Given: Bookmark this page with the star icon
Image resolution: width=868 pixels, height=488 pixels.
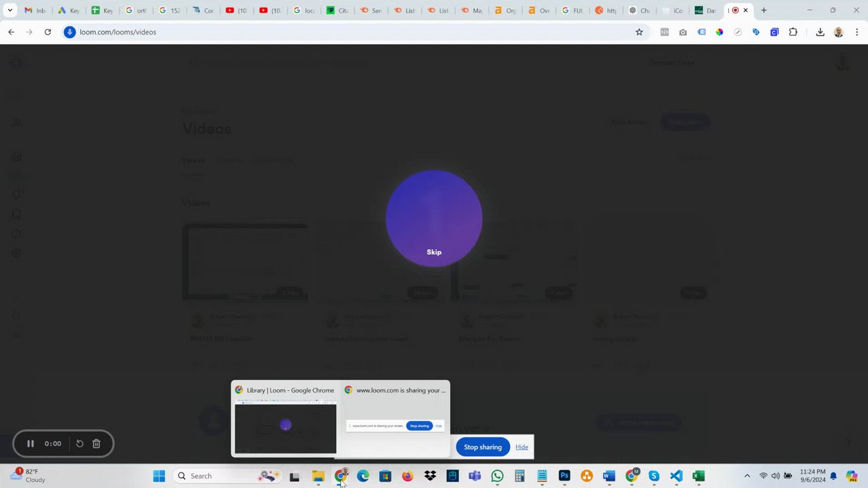Looking at the screenshot, I should 639,32.
